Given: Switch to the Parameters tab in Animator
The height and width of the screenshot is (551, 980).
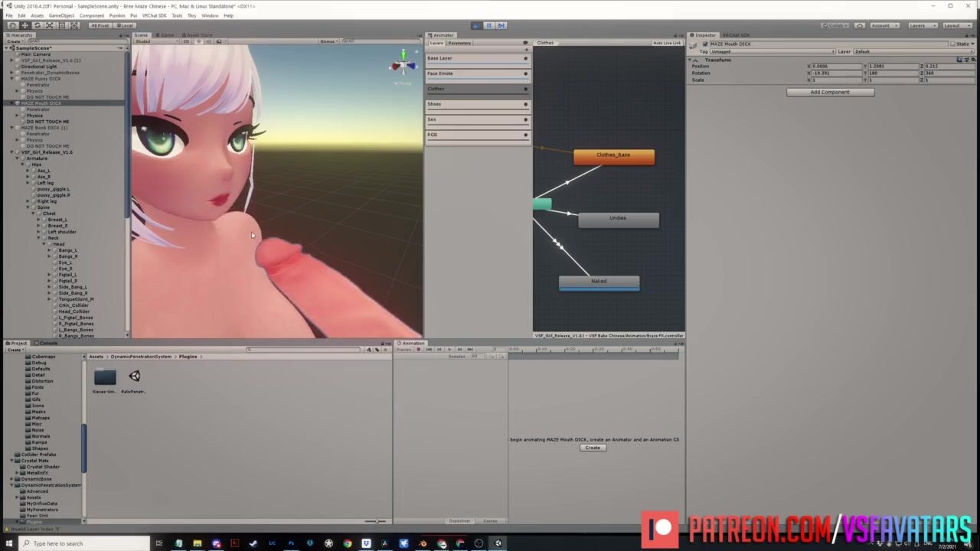Looking at the screenshot, I should [460, 43].
